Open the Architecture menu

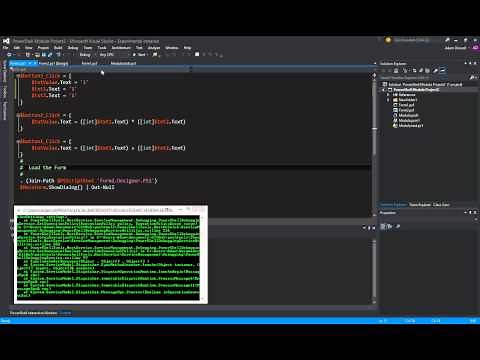(x=121, y=48)
